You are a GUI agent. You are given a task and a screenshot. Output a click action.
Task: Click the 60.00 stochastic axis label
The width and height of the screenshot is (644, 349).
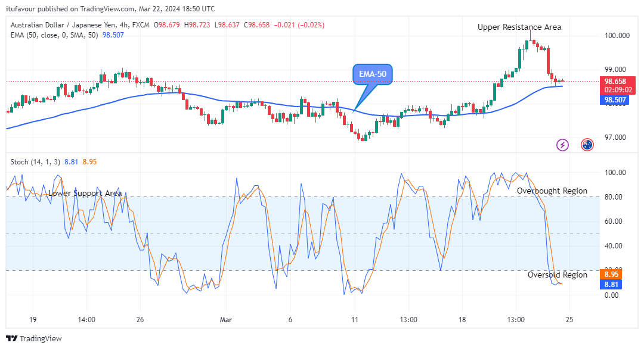tap(613, 222)
